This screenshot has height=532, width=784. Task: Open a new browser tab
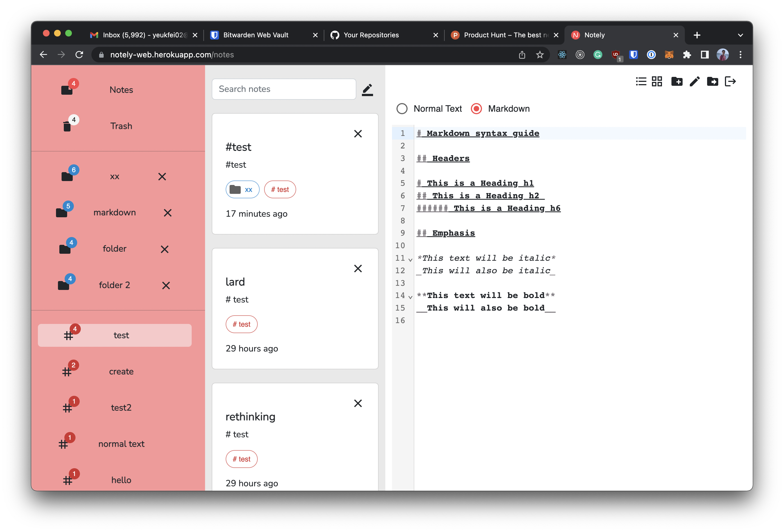(697, 35)
